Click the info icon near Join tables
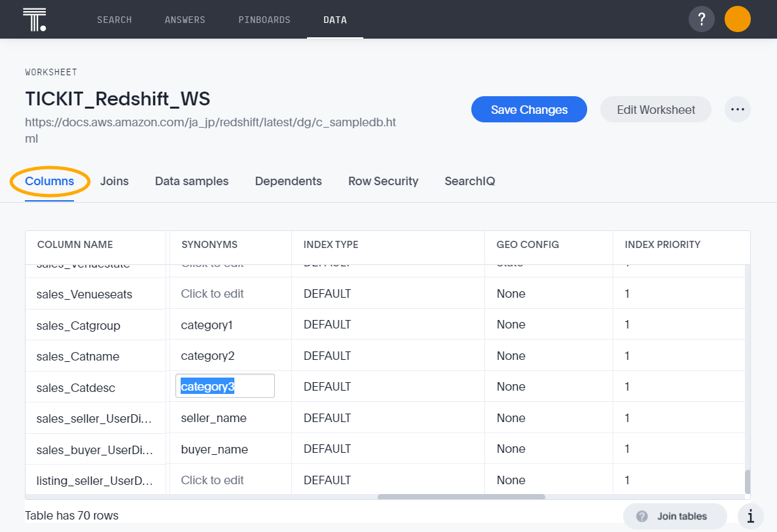The image size is (777, 532). 750,516
